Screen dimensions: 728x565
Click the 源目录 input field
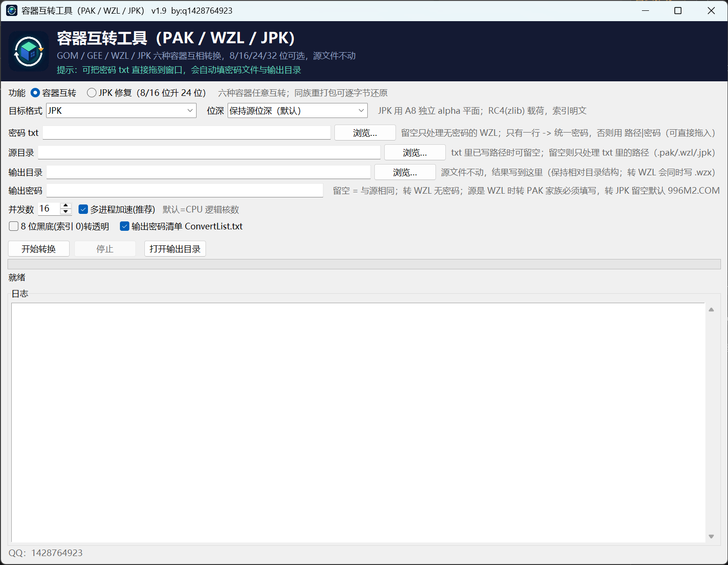pos(209,152)
